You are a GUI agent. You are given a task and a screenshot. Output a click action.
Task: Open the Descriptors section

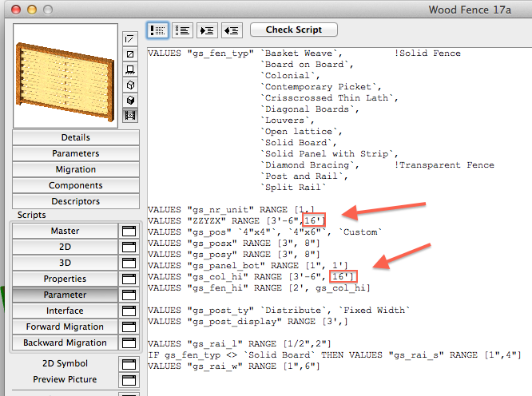pyautogui.click(x=76, y=201)
